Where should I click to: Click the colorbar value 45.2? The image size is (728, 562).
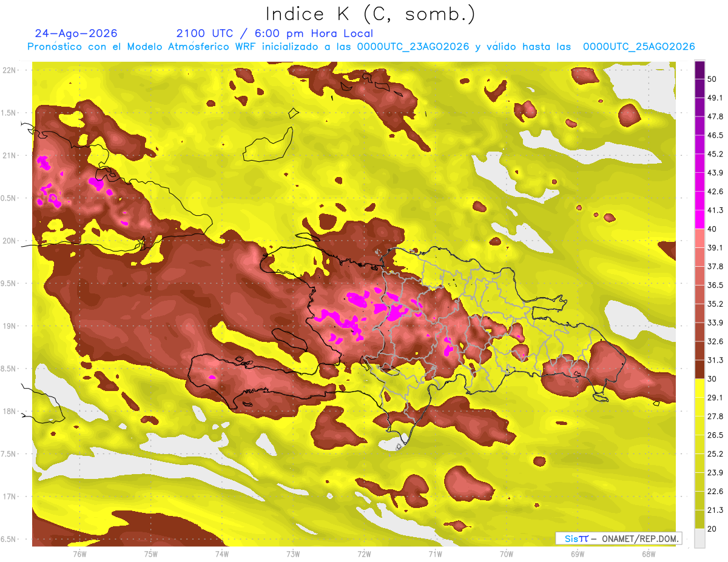pyautogui.click(x=715, y=154)
